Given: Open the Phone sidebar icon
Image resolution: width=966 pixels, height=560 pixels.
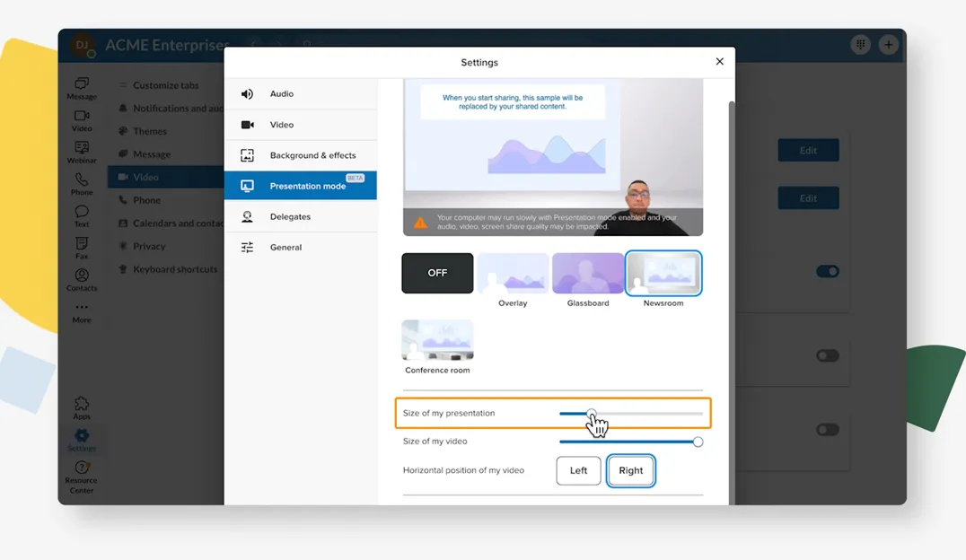Looking at the screenshot, I should tap(82, 184).
